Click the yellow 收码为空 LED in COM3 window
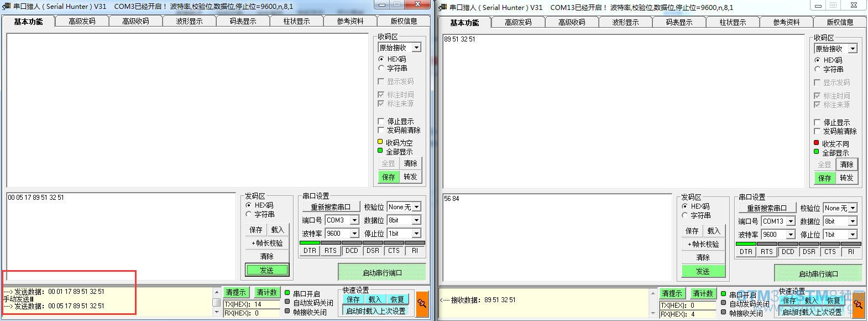The image size is (868, 321). point(380,142)
